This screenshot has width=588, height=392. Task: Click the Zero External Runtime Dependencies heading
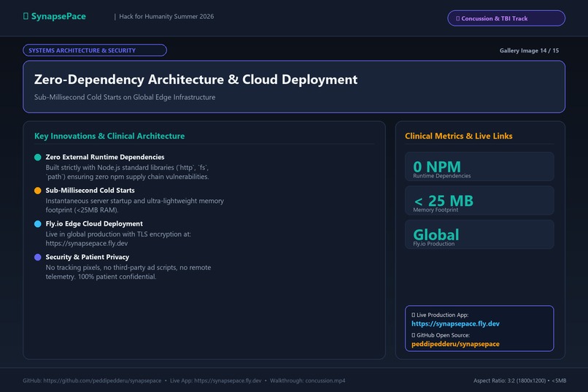click(x=105, y=157)
